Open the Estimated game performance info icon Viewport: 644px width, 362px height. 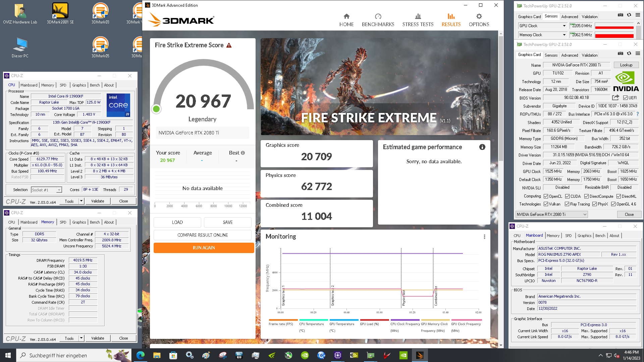[482, 147]
